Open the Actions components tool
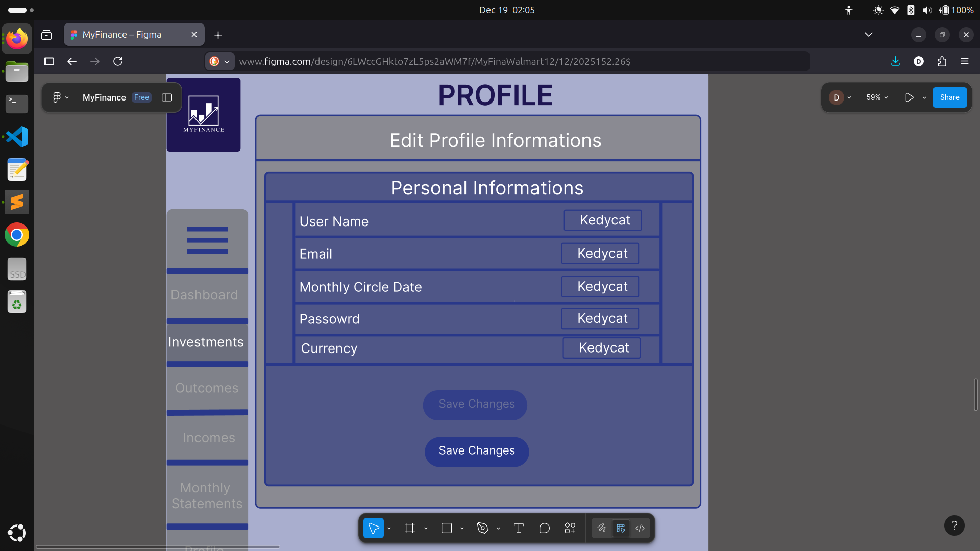The height and width of the screenshot is (551, 980). point(570,528)
